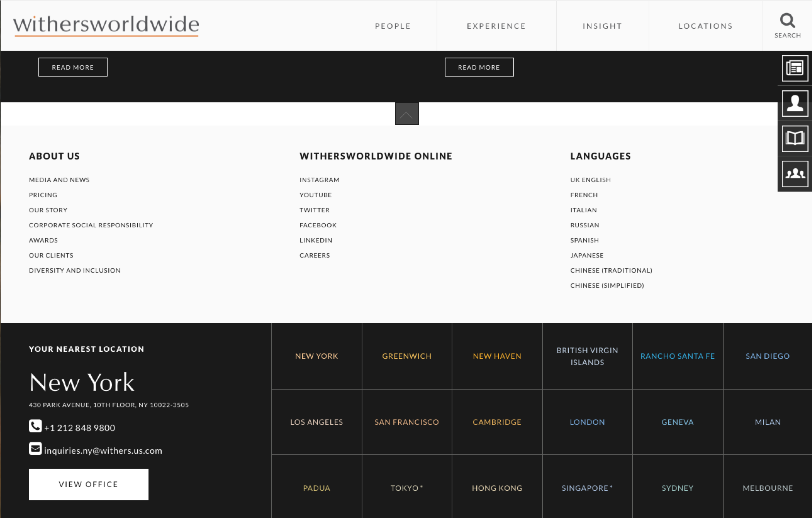Click the newspaper icon in side panel
Screen dimensions: 812x518
click(795, 68)
